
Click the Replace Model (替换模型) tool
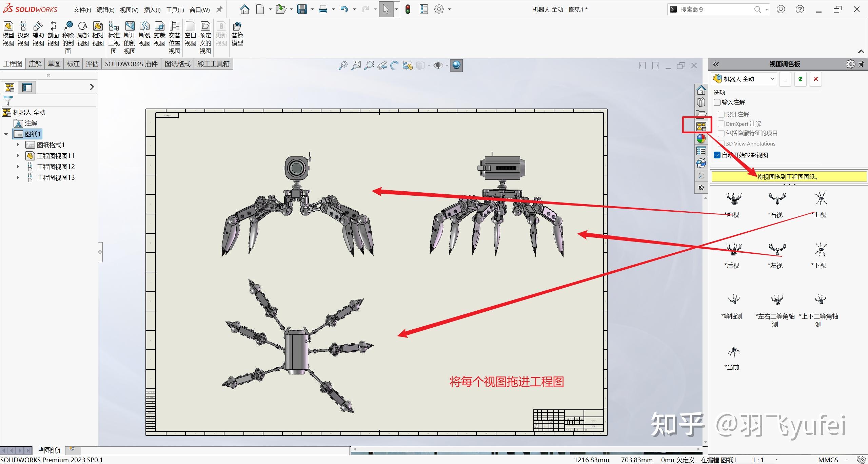237,34
